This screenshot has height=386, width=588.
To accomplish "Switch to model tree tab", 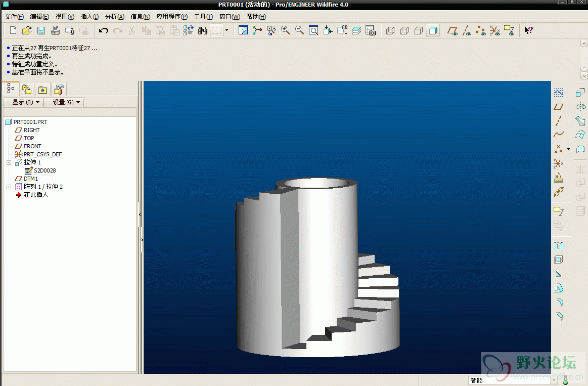I will click(11, 89).
